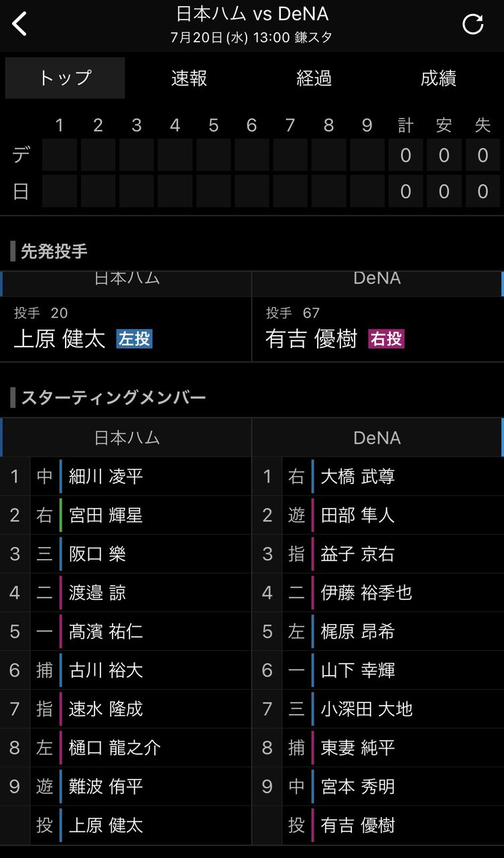Open catcher 古川 裕大 profile
This screenshot has width=504, height=858.
click(x=107, y=670)
